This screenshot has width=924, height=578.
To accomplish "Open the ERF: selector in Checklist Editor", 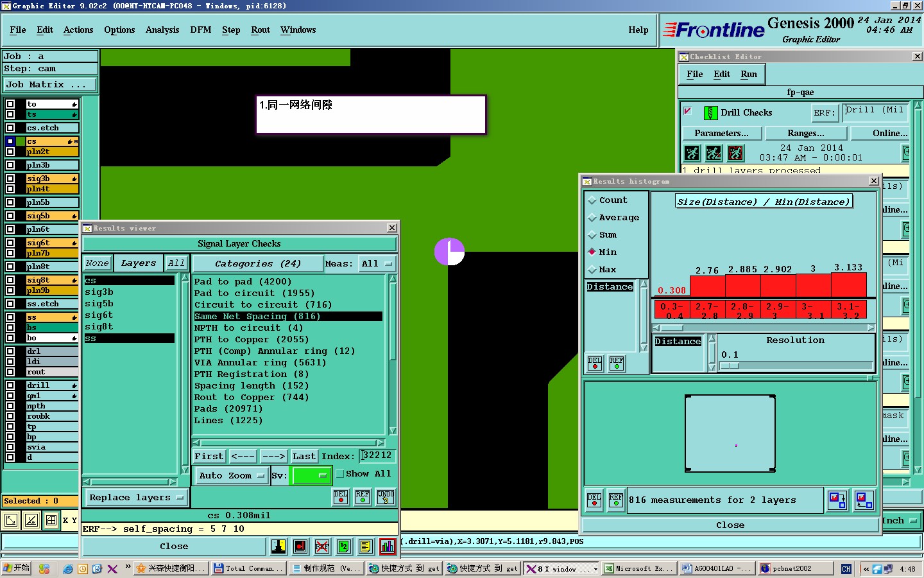I will tap(825, 113).
